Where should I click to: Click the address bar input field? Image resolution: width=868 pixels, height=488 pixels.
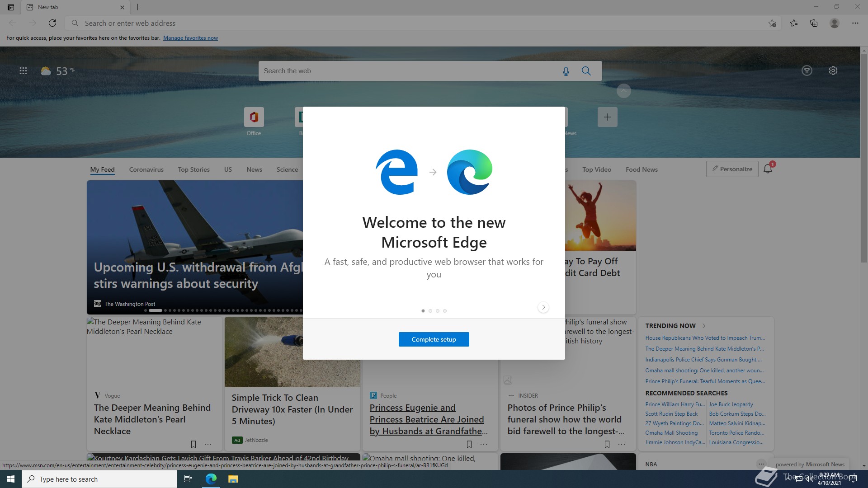click(423, 23)
